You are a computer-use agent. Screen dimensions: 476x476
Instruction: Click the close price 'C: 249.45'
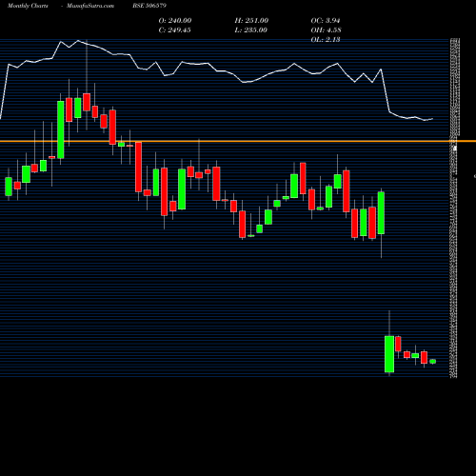174,30
